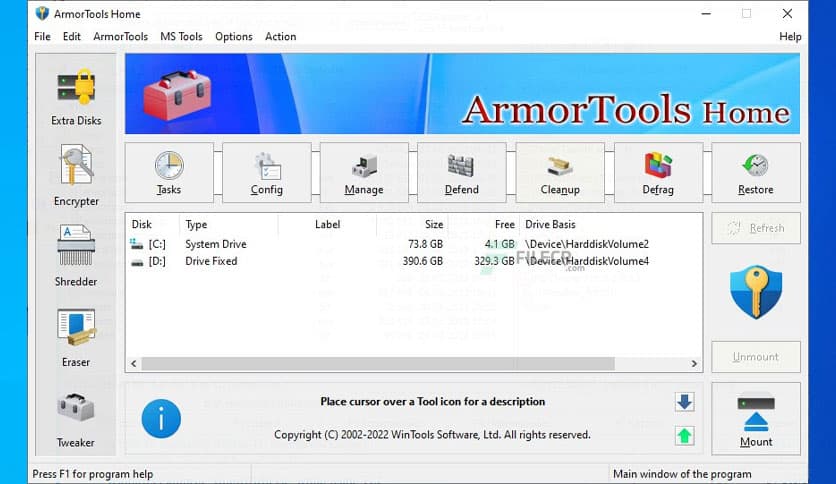Screen dimensions: 836x484
Task: Open the ArmorTools menu
Action: 120,36
